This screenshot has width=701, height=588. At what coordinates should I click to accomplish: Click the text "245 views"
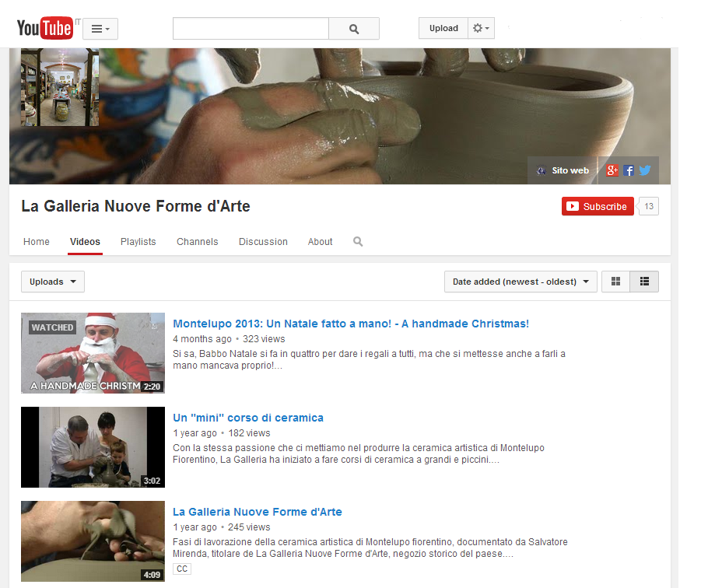point(249,527)
